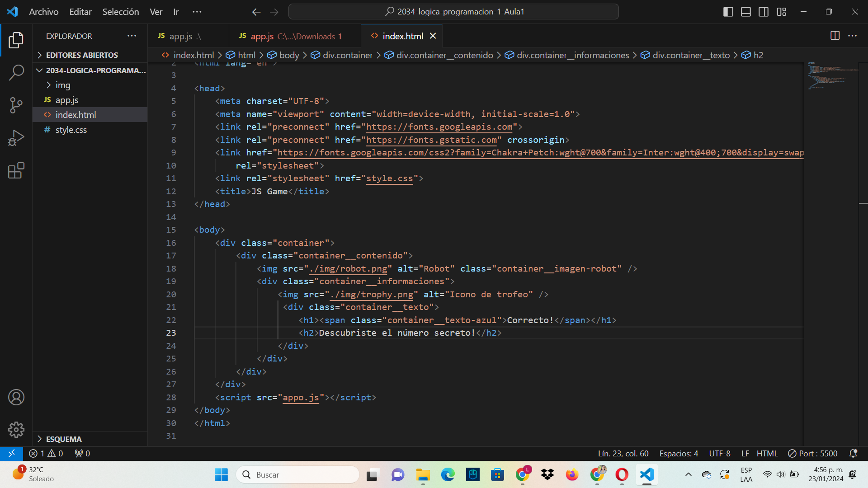Follow the style.css link in code
The image size is (868, 488).
[389, 178]
